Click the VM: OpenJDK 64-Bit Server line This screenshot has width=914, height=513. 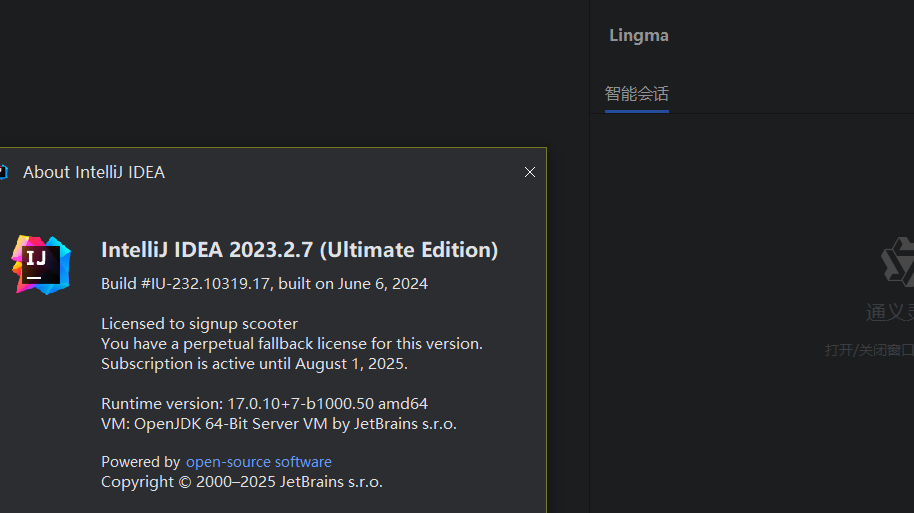click(278, 423)
